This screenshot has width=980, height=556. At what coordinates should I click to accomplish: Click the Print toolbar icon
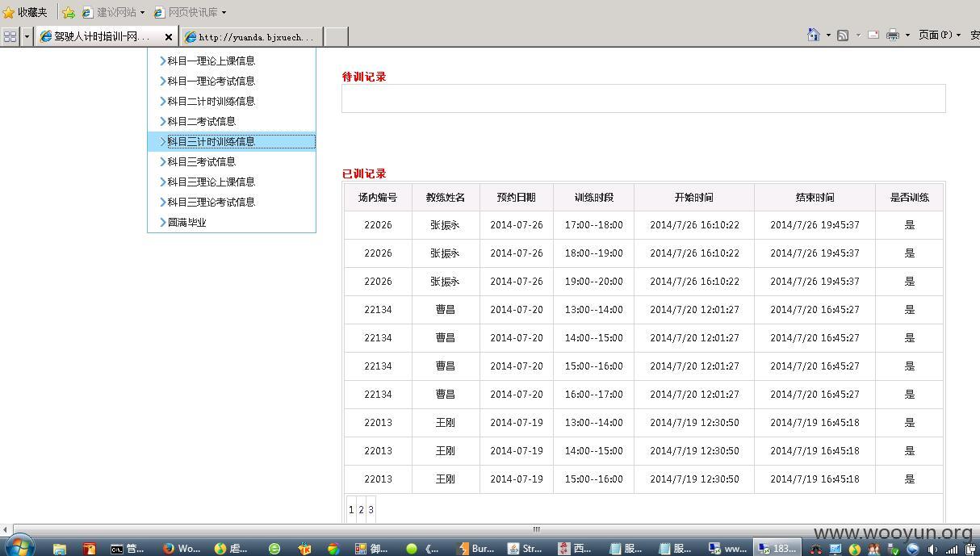coord(893,35)
